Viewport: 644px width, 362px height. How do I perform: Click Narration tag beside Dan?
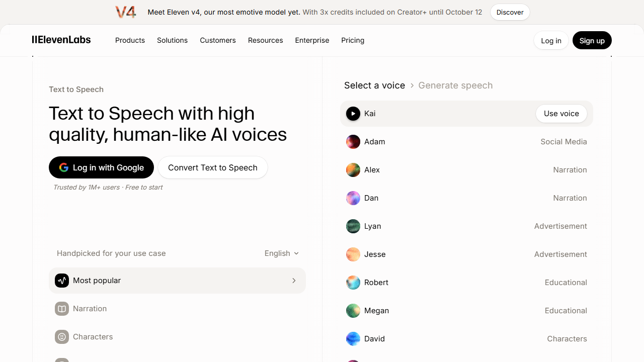(x=570, y=198)
